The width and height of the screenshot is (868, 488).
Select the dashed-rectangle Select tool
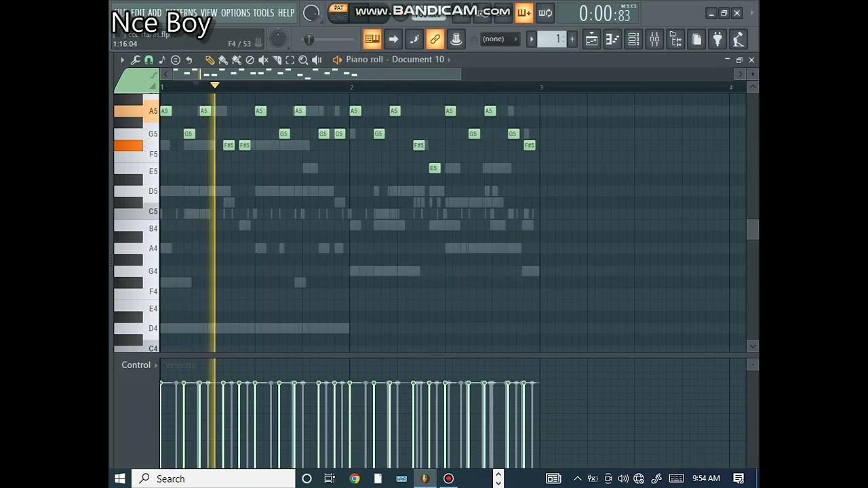coord(290,60)
